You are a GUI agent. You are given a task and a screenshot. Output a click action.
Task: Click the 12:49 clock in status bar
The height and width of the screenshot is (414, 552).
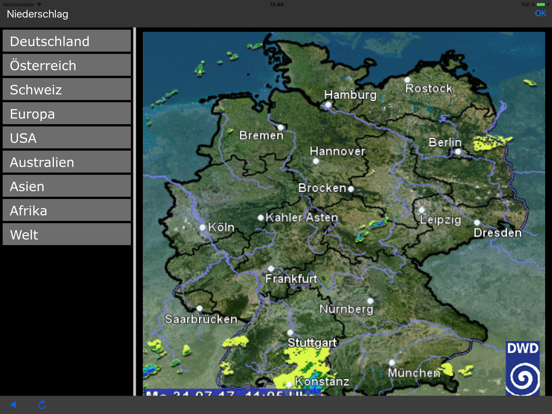pyautogui.click(x=276, y=5)
